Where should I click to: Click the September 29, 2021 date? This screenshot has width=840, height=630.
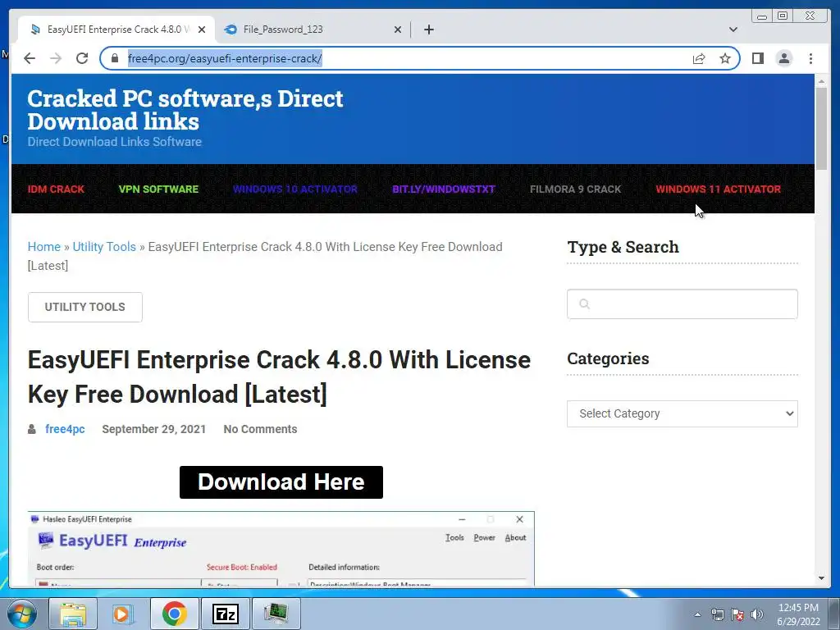tap(153, 429)
